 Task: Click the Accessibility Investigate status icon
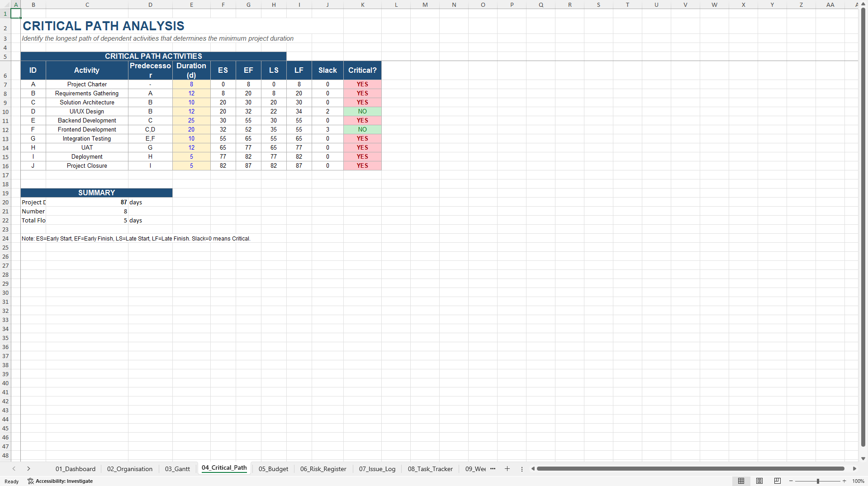(60, 481)
